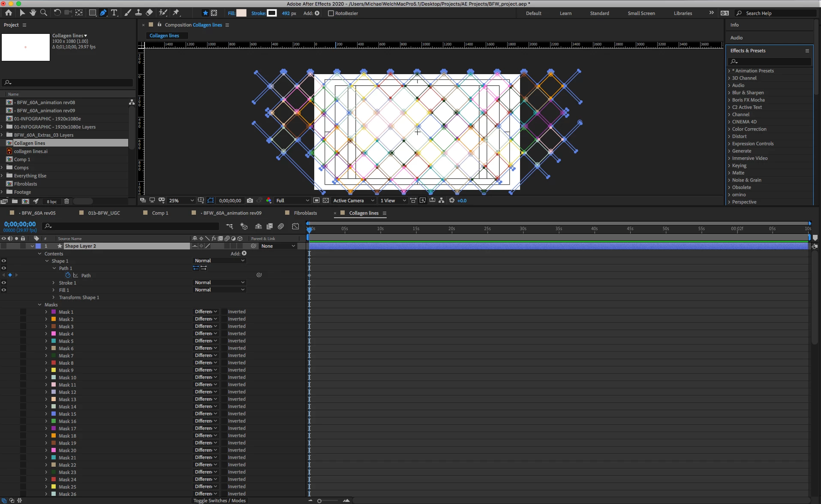Select the Rotation tool
This screenshot has width=821, height=504.
57,13
